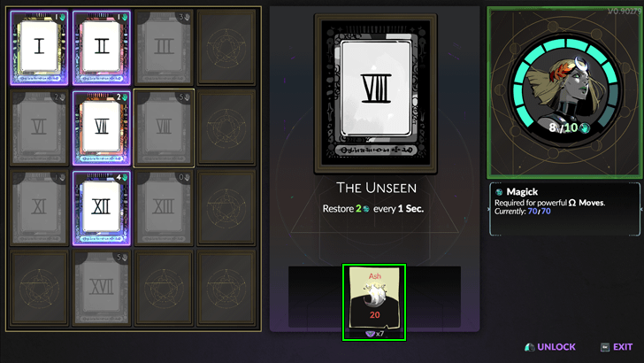Click the large Unseen card preview

point(375,94)
